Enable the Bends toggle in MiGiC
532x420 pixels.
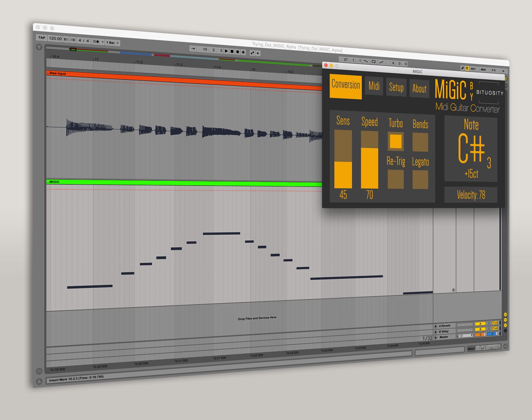pyautogui.click(x=420, y=142)
